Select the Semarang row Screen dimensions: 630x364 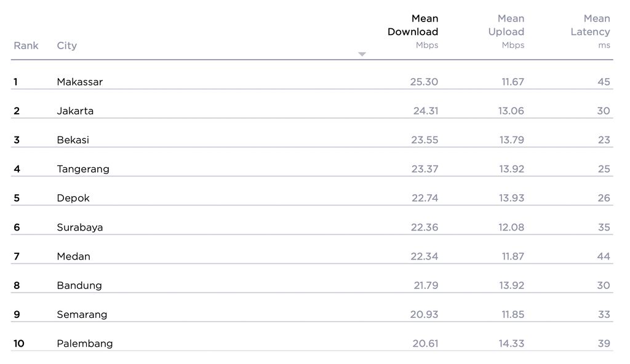point(312,314)
